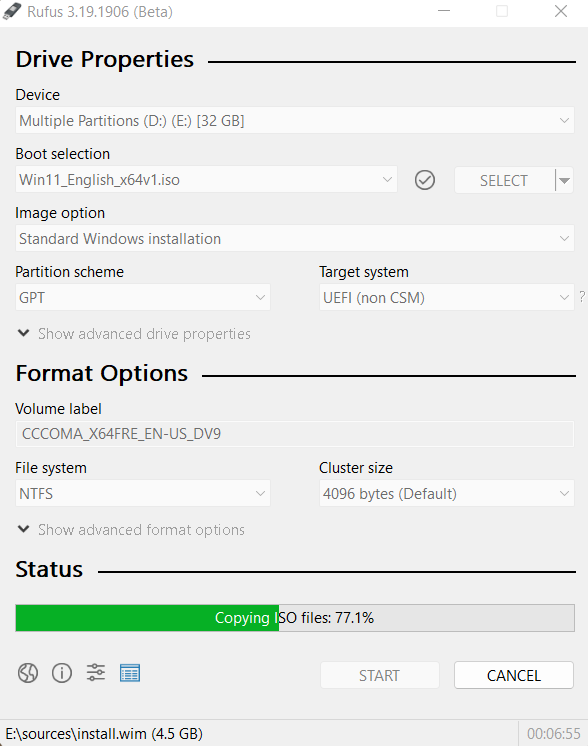Open the Target system UEFI dropdown
Image resolution: width=588 pixels, height=746 pixels.
[x=446, y=297]
